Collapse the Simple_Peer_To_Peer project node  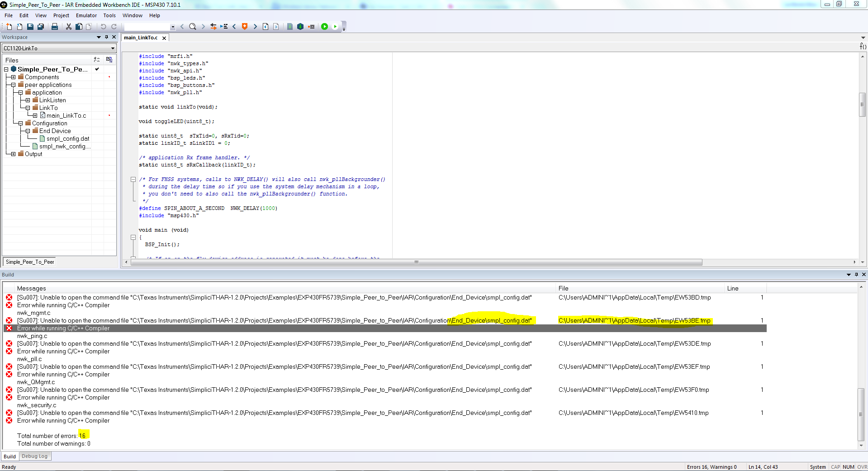click(6, 70)
